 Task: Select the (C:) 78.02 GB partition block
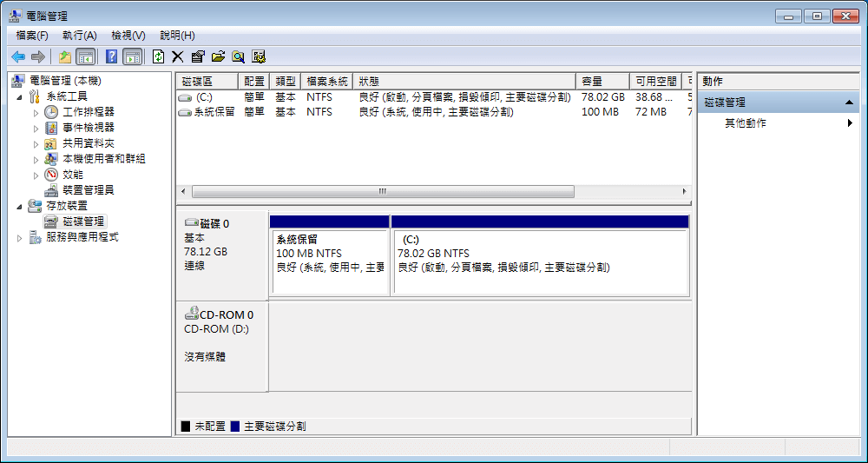(x=539, y=261)
